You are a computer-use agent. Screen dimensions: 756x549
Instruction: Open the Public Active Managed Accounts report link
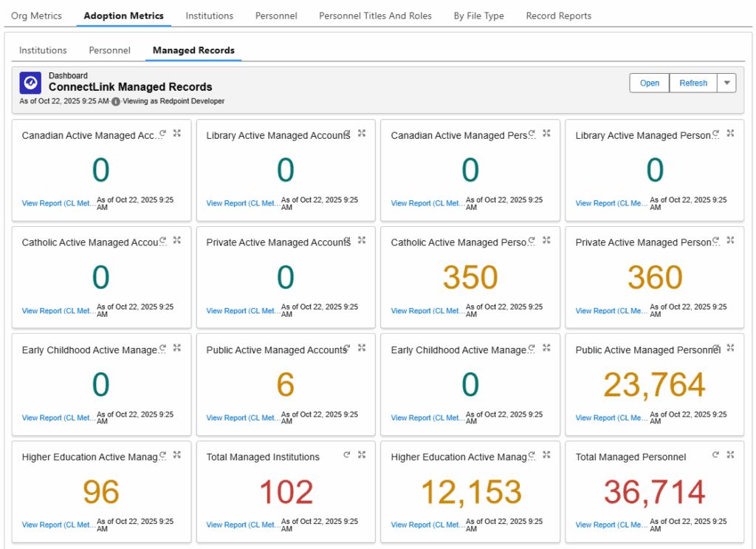pos(242,417)
